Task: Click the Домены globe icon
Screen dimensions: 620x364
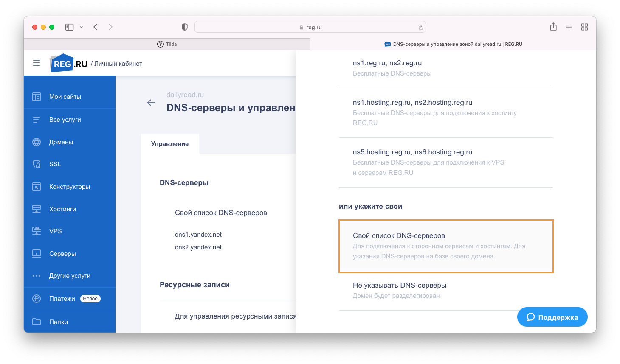Action: tap(37, 142)
